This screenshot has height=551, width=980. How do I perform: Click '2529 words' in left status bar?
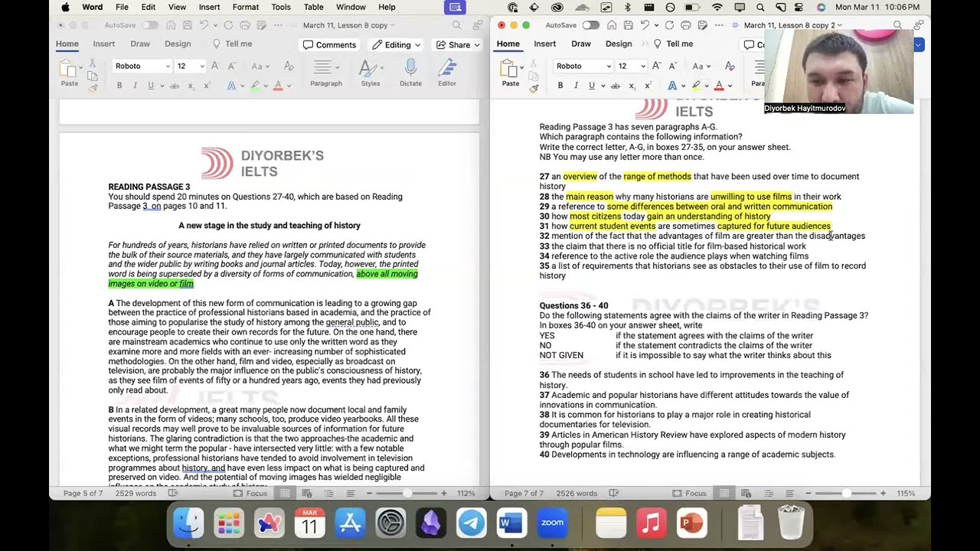tap(136, 494)
